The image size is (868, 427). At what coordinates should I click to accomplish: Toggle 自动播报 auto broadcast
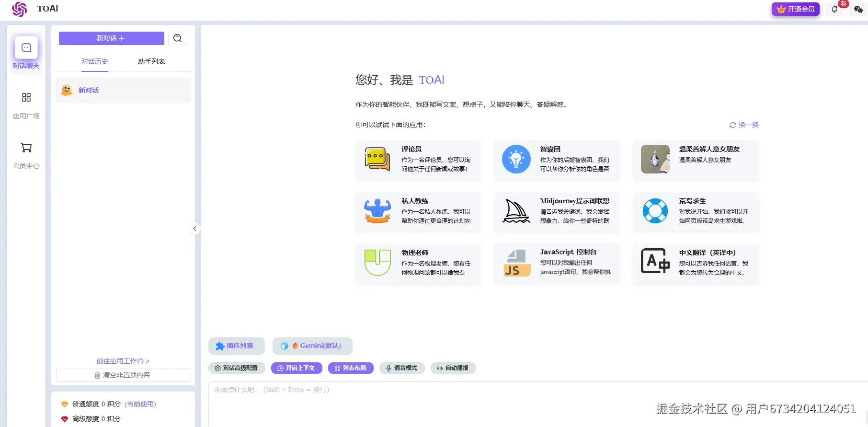(453, 368)
